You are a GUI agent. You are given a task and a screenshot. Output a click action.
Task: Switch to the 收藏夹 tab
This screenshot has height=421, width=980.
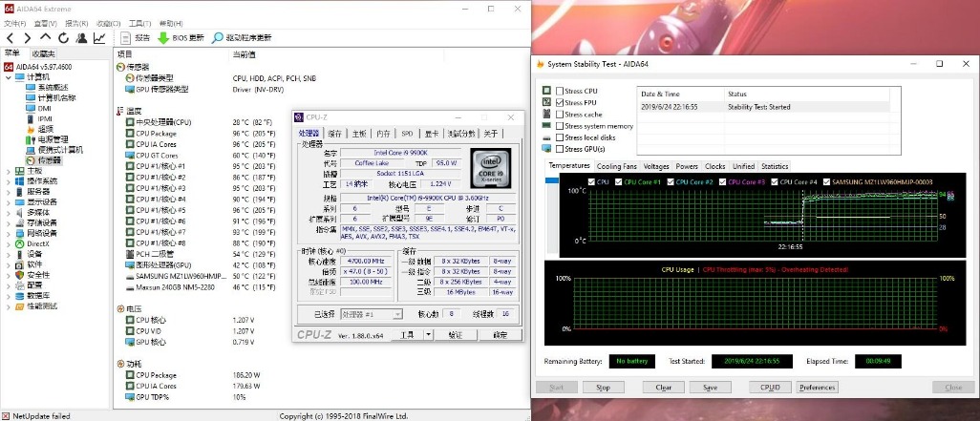point(43,53)
